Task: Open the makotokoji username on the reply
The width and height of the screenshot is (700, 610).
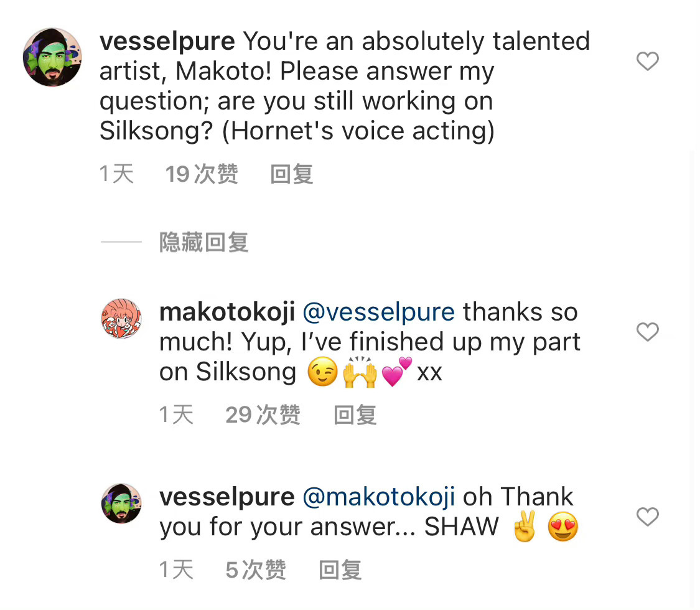Action: pos(227,312)
